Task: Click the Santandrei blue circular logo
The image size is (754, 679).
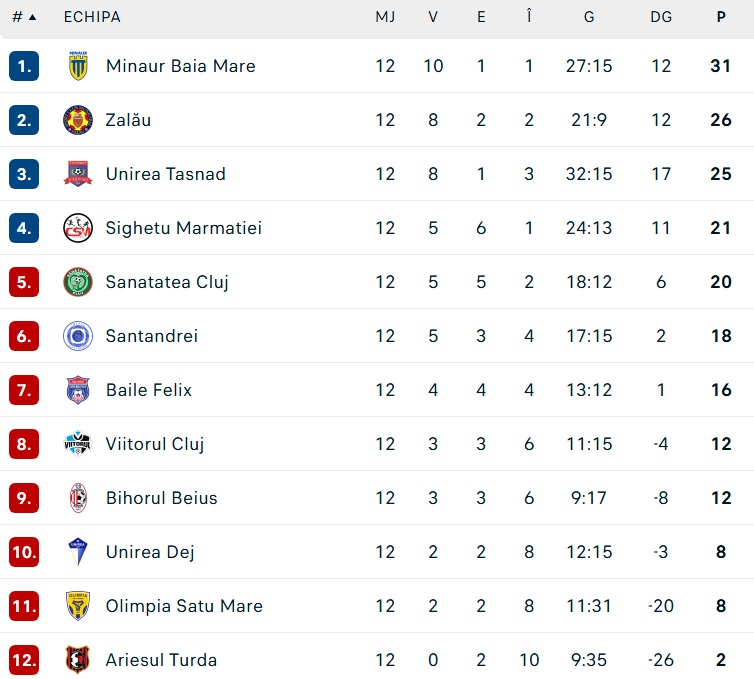Action: 78,336
